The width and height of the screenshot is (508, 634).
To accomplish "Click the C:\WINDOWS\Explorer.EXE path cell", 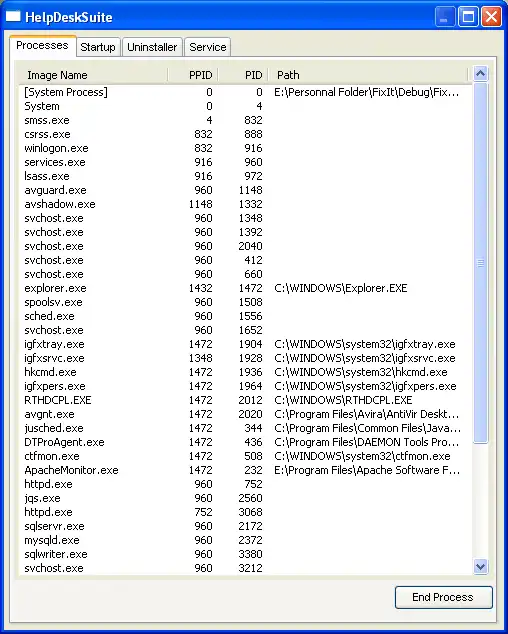I will tap(341, 288).
